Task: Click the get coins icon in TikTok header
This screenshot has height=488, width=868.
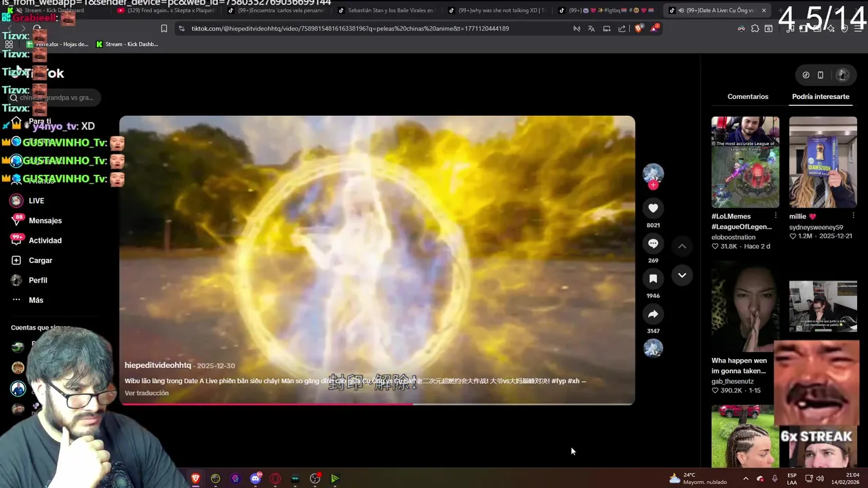Action: click(806, 75)
